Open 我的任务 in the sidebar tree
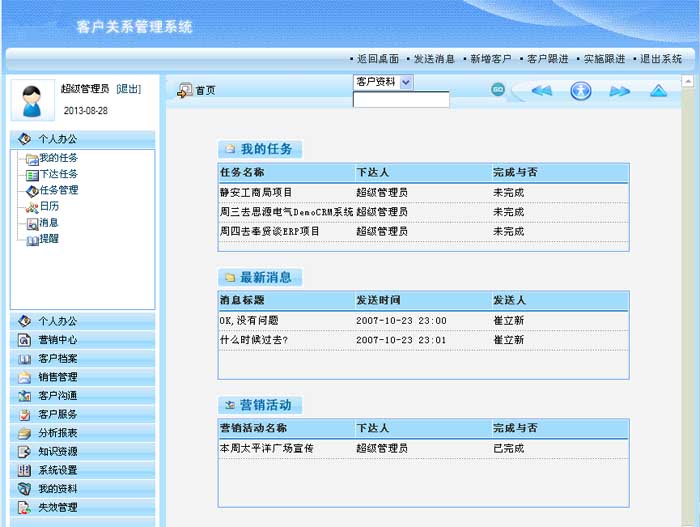 pyautogui.click(x=58, y=158)
